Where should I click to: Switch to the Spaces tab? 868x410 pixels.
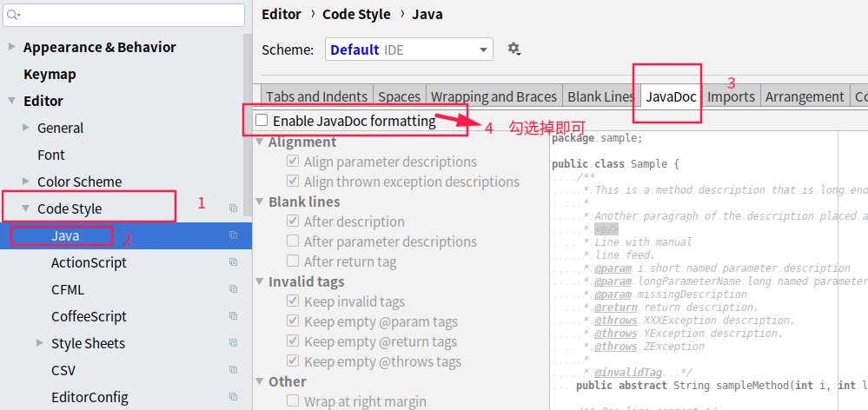399,96
